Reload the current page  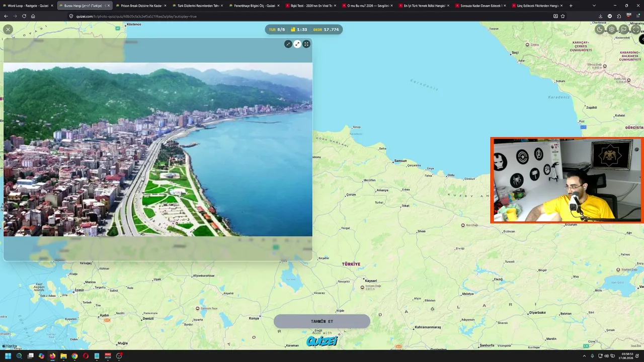24,16
